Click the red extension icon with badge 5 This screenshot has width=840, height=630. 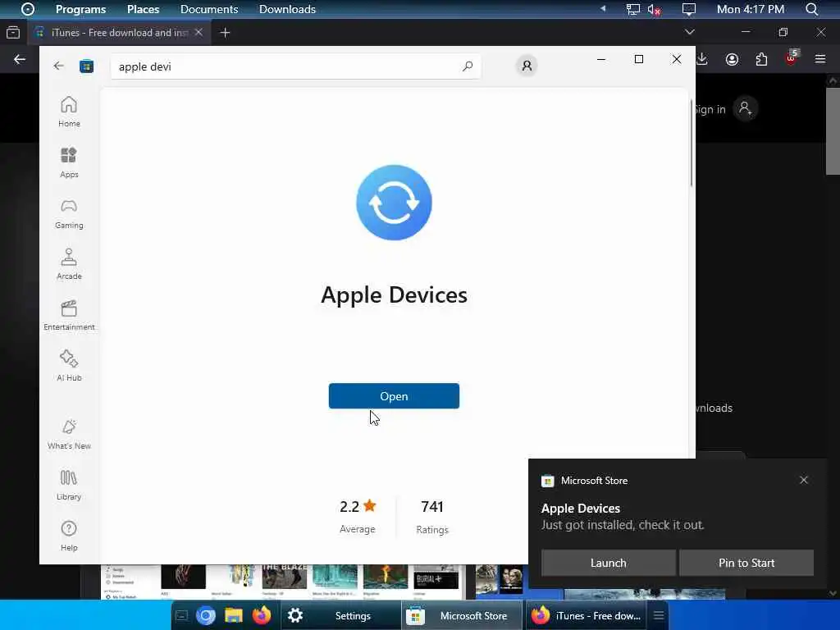[x=792, y=58]
